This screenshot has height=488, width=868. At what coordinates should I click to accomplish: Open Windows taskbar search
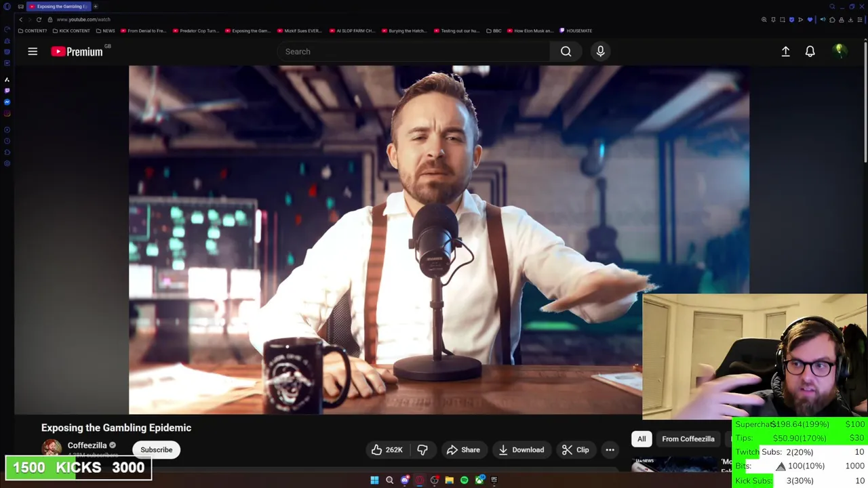[x=389, y=480]
